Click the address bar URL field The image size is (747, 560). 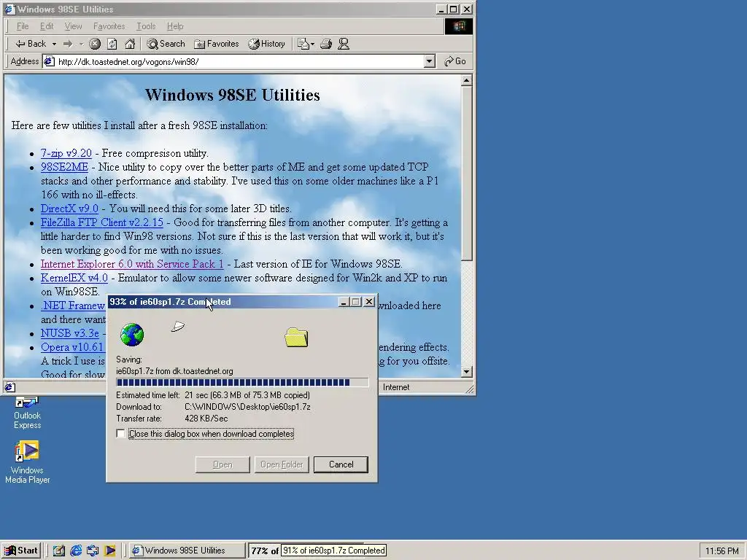pos(240,61)
